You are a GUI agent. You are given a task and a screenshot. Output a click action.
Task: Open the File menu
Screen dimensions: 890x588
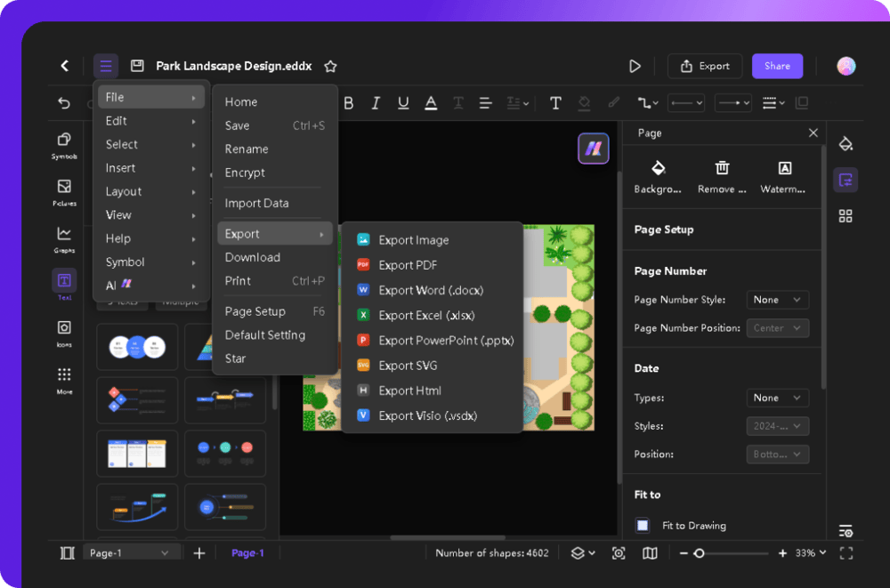click(151, 97)
